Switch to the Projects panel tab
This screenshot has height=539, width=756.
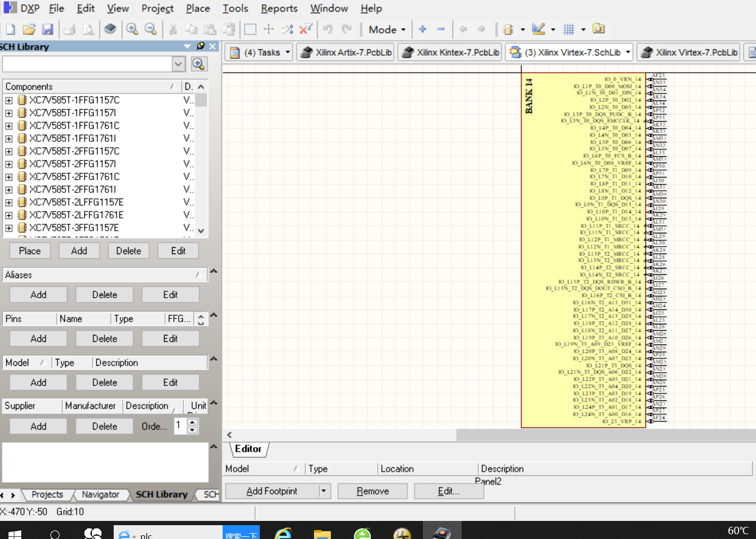(x=47, y=494)
